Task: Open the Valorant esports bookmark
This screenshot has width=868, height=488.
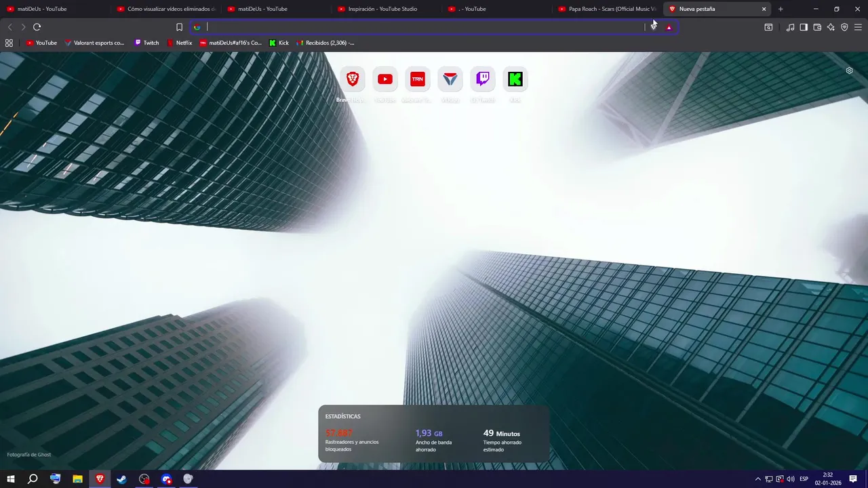Action: [x=94, y=43]
